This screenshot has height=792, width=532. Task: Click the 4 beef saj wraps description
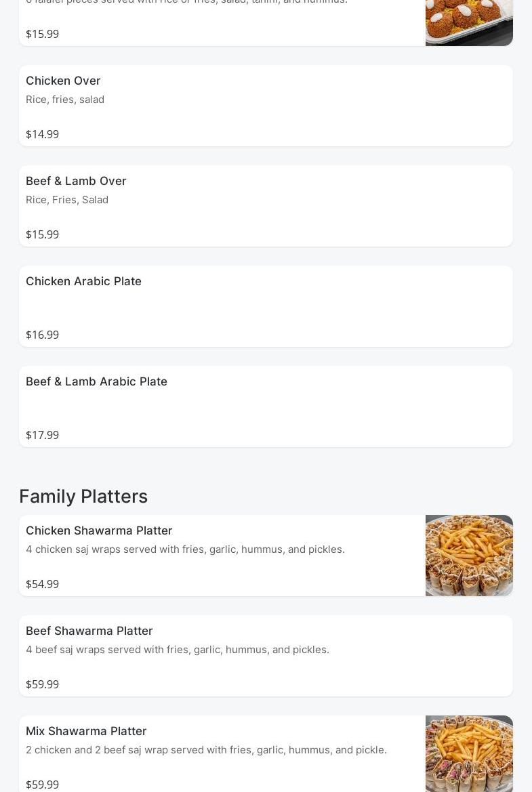178,650
